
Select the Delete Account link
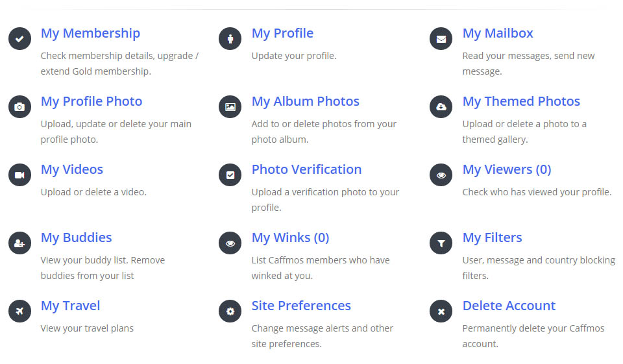(x=509, y=306)
